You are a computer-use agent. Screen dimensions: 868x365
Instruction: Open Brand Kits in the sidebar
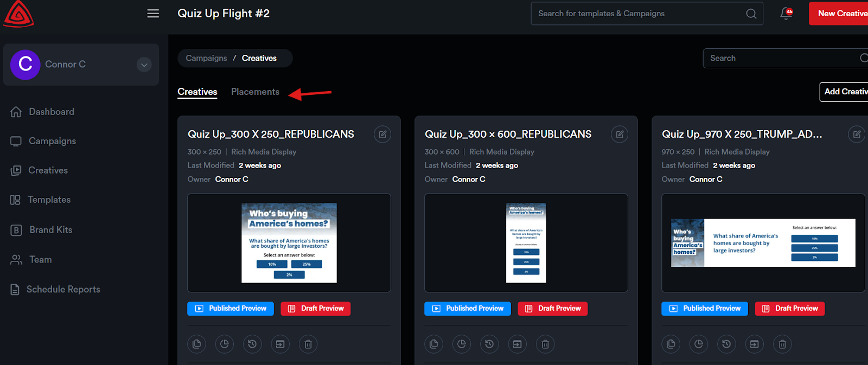tap(50, 230)
